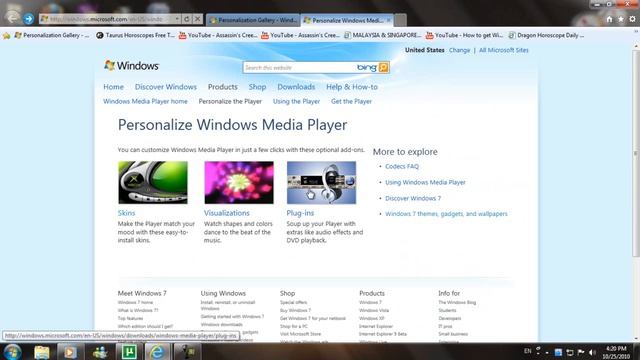Select the Personalize the Player sub-navigation link
The image size is (640, 360).
tap(230, 101)
